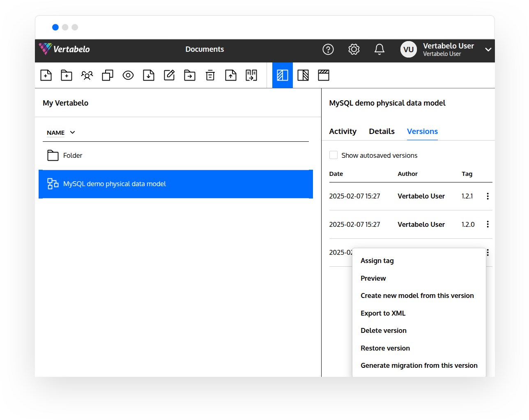Image resolution: width=529 pixels, height=420 pixels.
Task: Open the sharing icon in the toolbar
Action: [87, 75]
